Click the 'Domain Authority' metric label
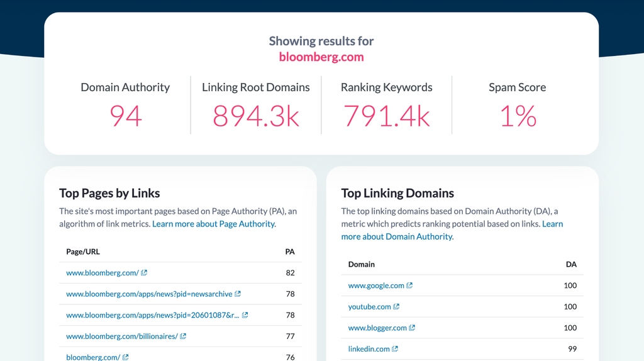 pyautogui.click(x=125, y=87)
